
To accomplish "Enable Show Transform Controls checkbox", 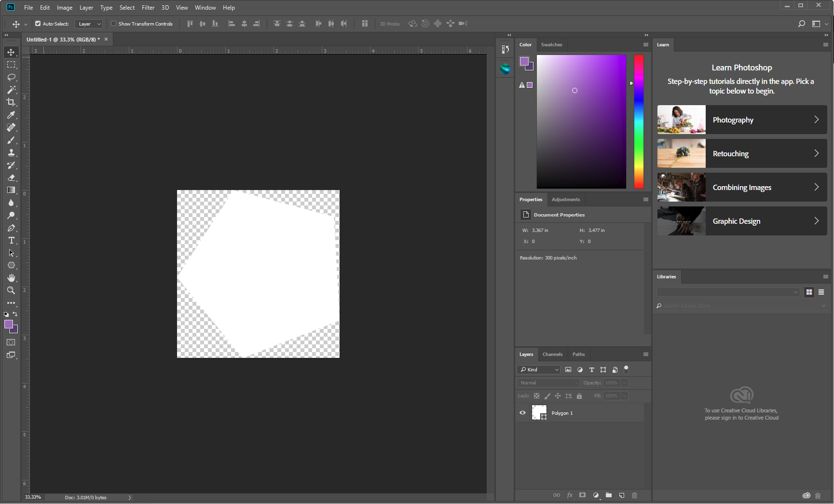I will pyautogui.click(x=114, y=24).
